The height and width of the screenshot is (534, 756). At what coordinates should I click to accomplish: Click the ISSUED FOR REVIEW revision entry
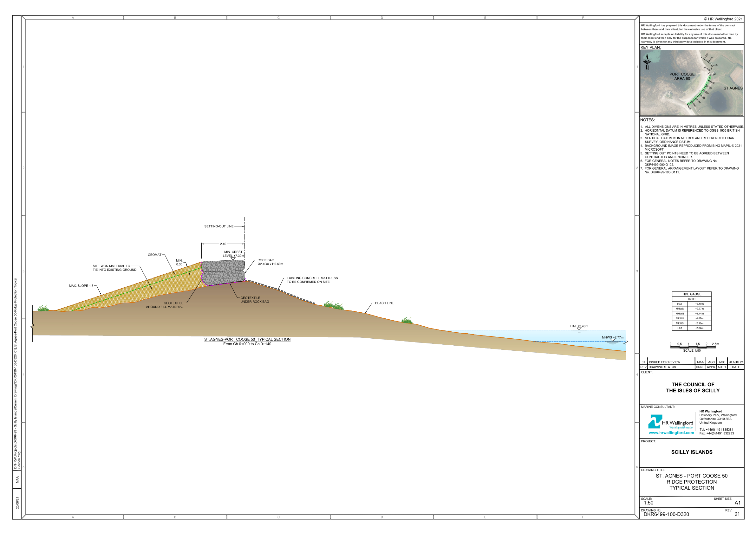click(664, 362)
